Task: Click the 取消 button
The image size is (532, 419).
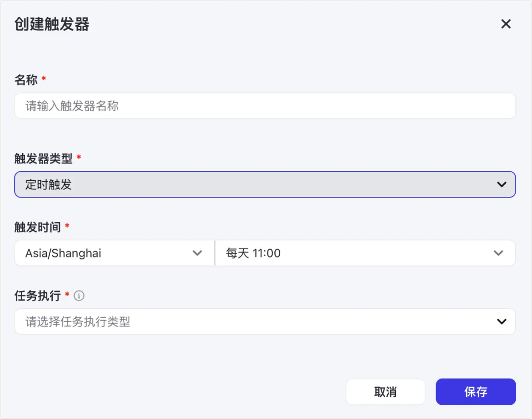Action: coord(386,391)
